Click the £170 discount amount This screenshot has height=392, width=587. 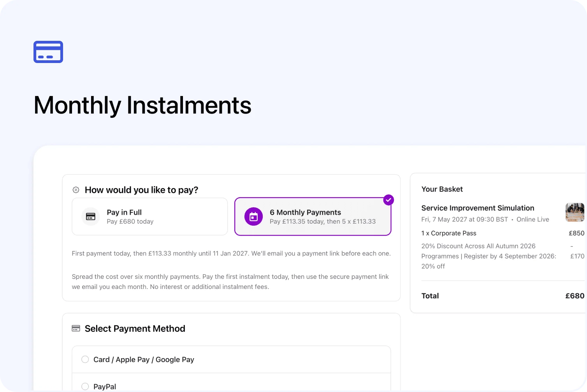(x=577, y=256)
